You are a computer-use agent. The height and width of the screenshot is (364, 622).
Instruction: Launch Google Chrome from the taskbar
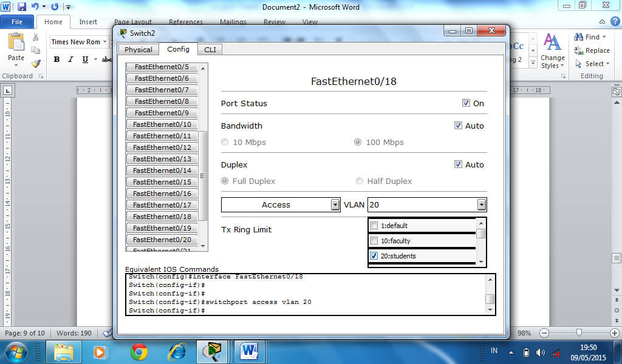[139, 352]
